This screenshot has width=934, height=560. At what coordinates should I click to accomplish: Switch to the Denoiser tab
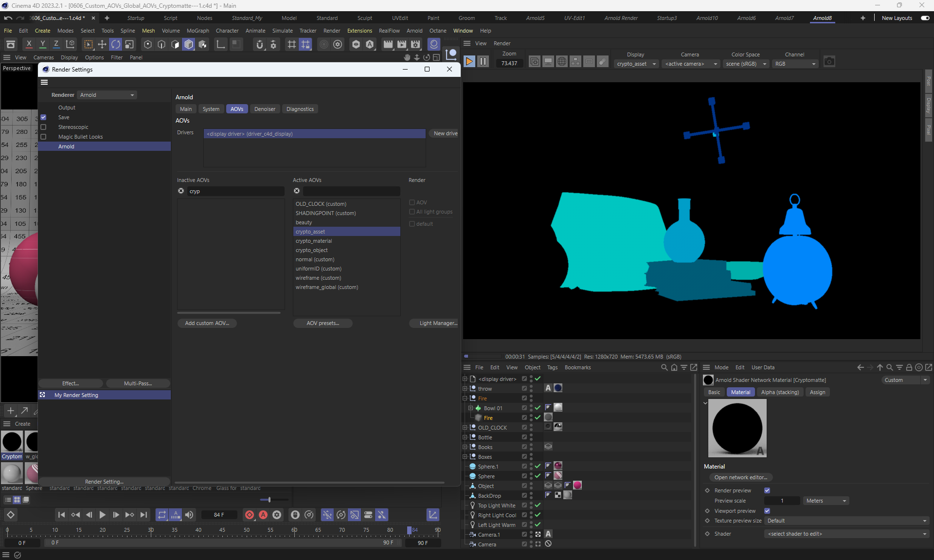264,109
